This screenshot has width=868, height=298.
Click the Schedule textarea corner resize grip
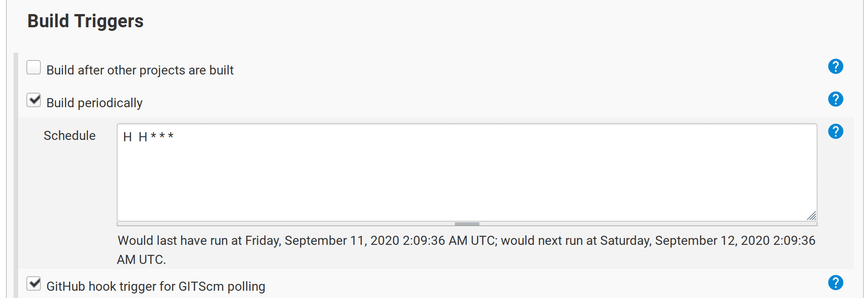pos(812,216)
